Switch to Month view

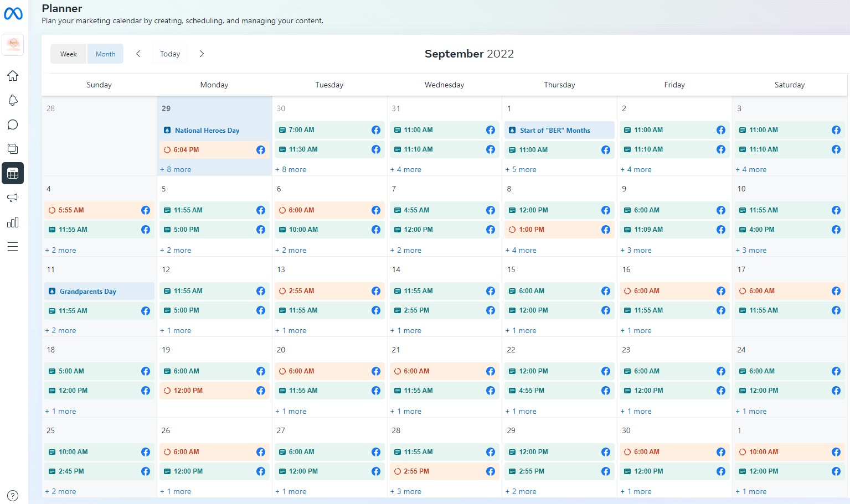[105, 54]
